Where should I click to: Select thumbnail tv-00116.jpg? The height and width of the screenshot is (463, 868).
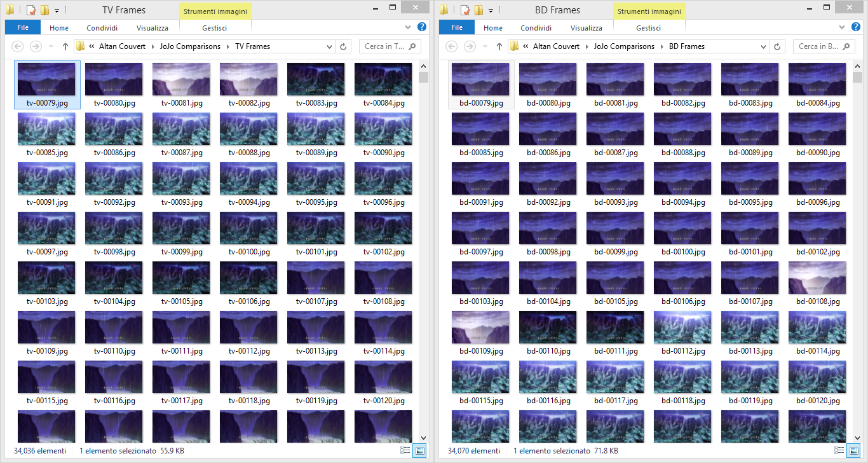pyautogui.click(x=114, y=377)
